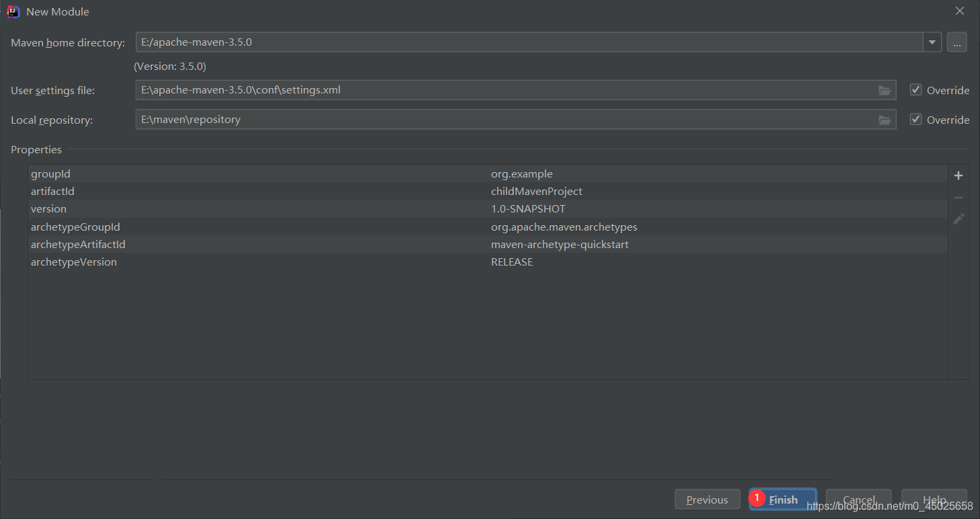Click the 1.0-SNAPSHOT value cell
This screenshot has height=519, width=980.
528,209
